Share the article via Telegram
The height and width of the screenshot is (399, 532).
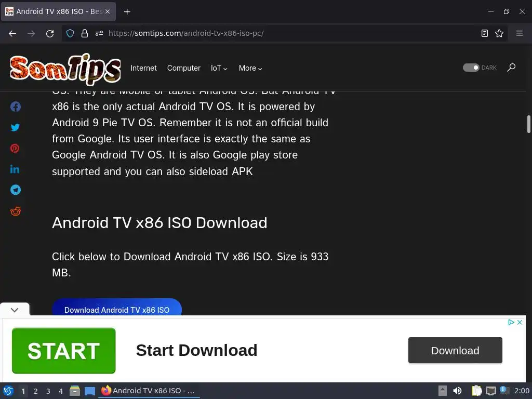(x=15, y=190)
